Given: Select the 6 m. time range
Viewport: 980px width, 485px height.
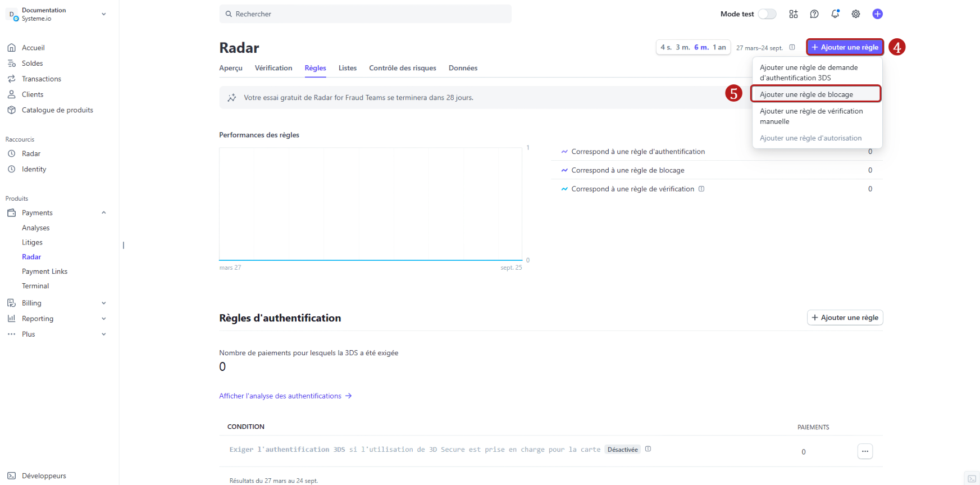Looking at the screenshot, I should click(701, 47).
